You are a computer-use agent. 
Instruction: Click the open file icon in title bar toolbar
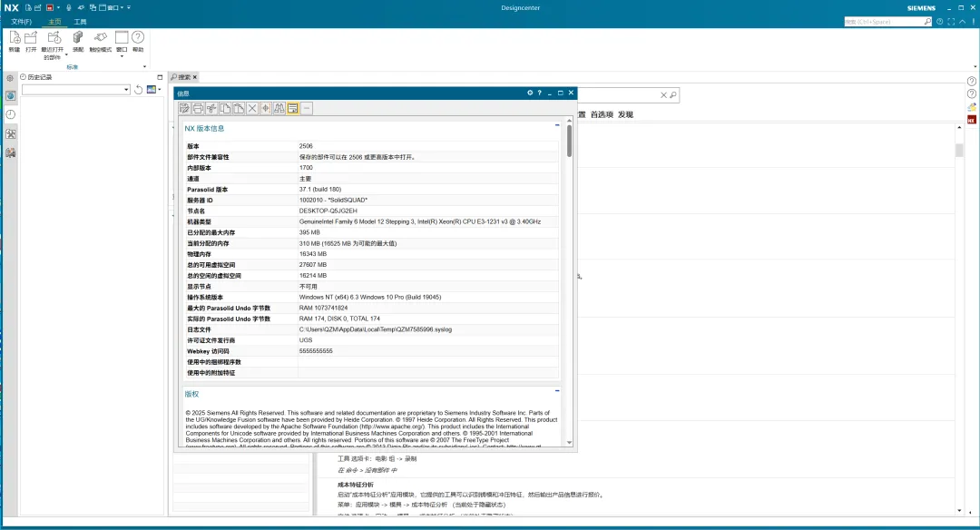point(37,7)
